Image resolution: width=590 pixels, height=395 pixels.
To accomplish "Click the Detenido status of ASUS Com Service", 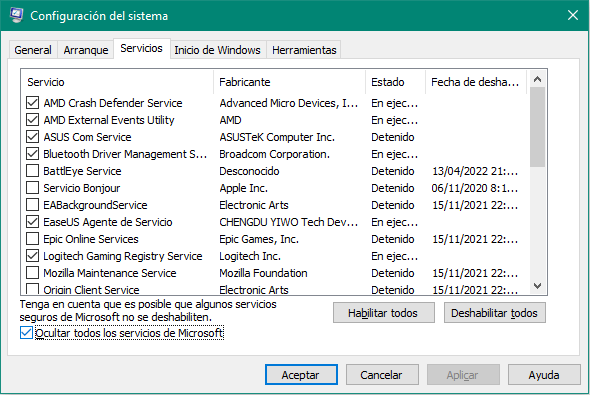I will 392,137.
